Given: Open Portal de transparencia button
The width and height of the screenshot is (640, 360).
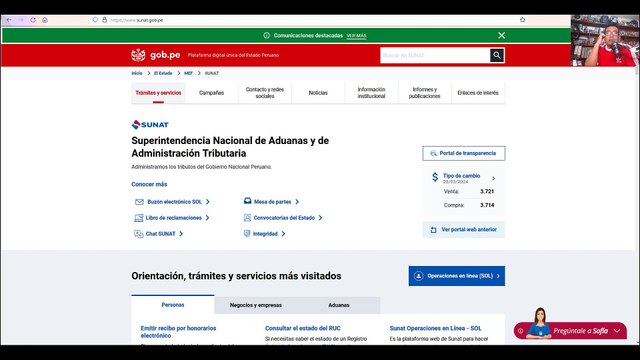Looking at the screenshot, I should tap(464, 153).
